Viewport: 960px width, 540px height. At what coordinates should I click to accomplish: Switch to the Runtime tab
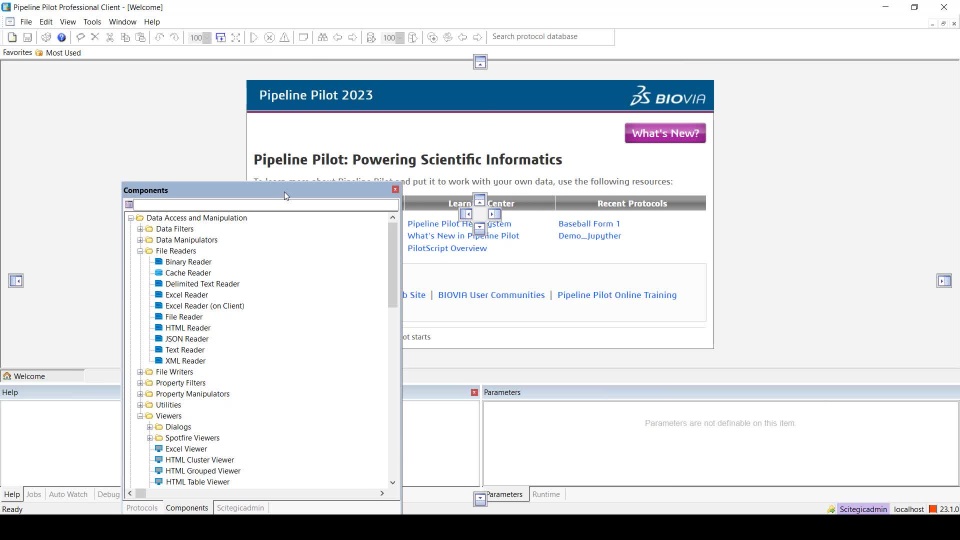[546, 495]
